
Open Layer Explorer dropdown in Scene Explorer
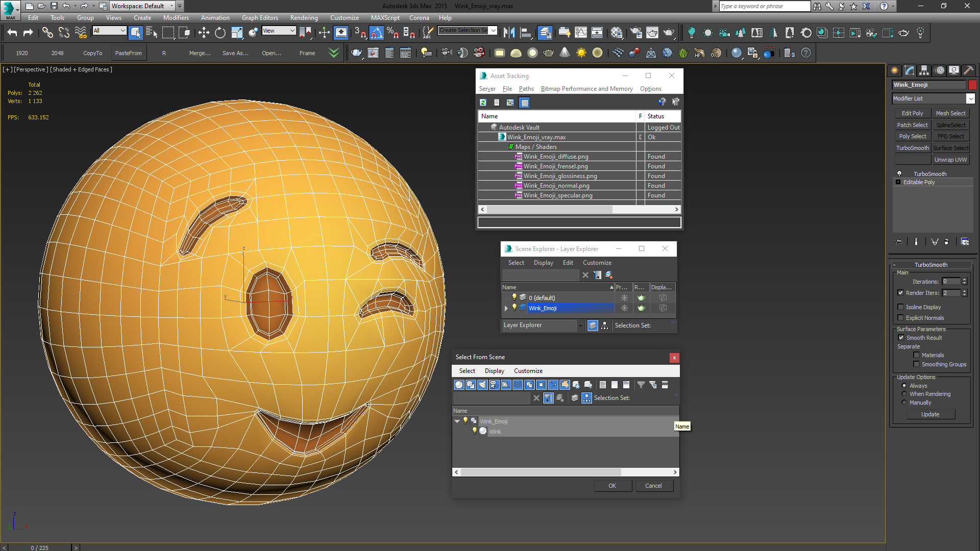[580, 325]
